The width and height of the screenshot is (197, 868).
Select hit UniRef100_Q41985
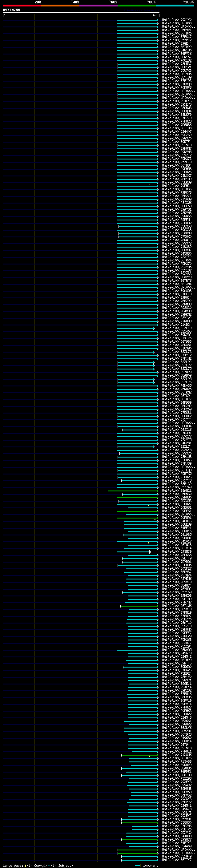click(x=177, y=535)
